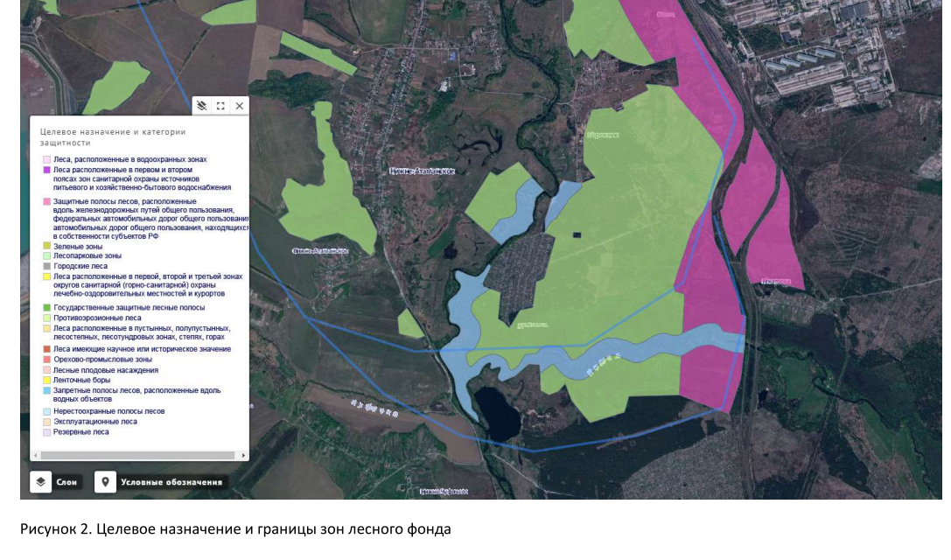Image resolution: width=951 pixels, height=560 pixels.
Task: Click the Лесопарковые зоны legend item
Action: click(87, 256)
